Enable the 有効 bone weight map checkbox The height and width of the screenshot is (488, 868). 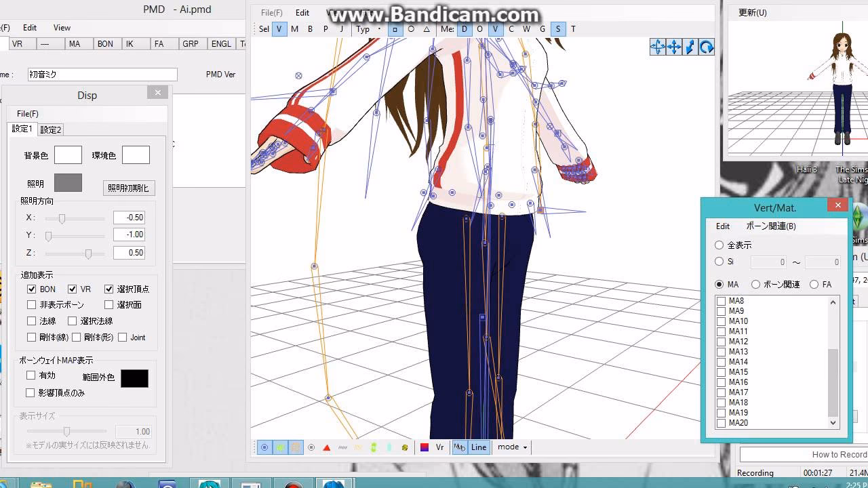31,375
